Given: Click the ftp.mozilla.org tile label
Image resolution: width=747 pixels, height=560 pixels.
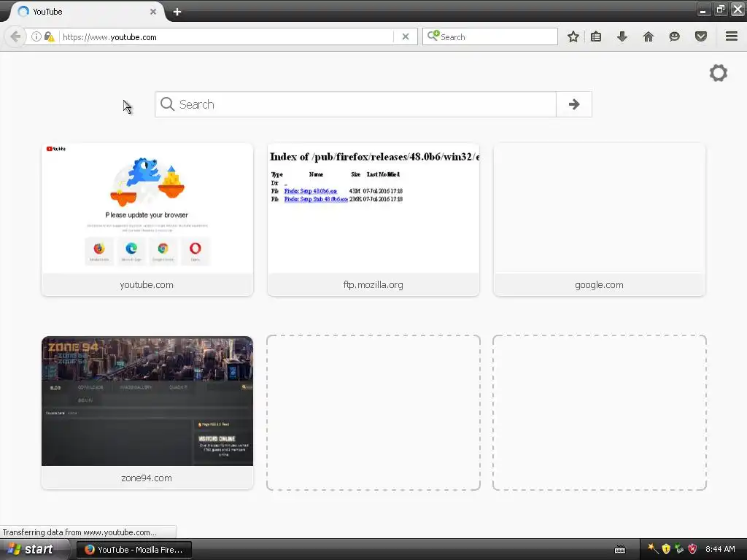Looking at the screenshot, I should (373, 285).
